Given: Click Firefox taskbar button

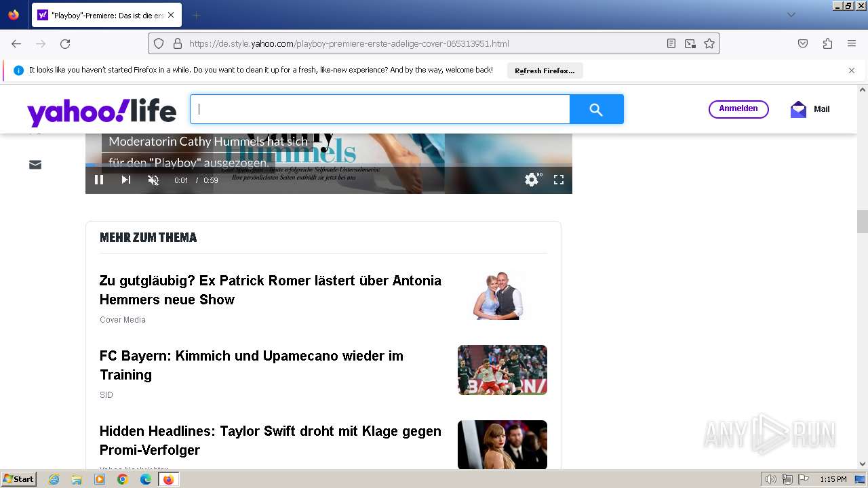Looking at the screenshot, I should point(169,479).
